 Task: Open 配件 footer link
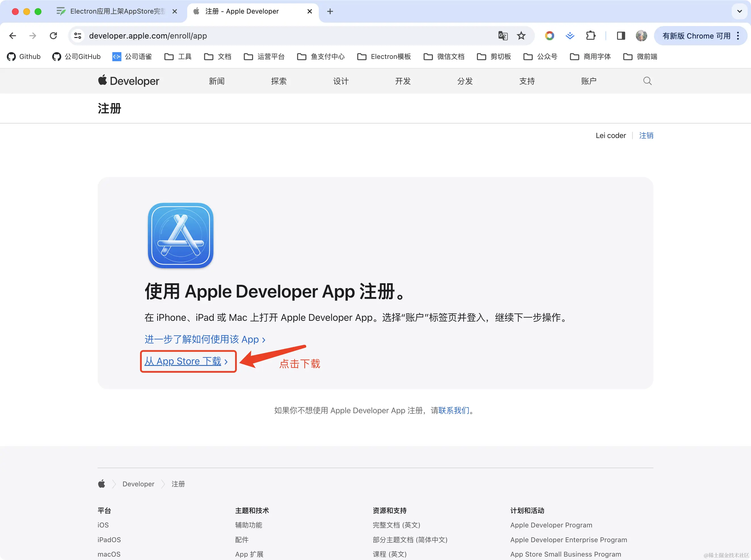pos(242,540)
